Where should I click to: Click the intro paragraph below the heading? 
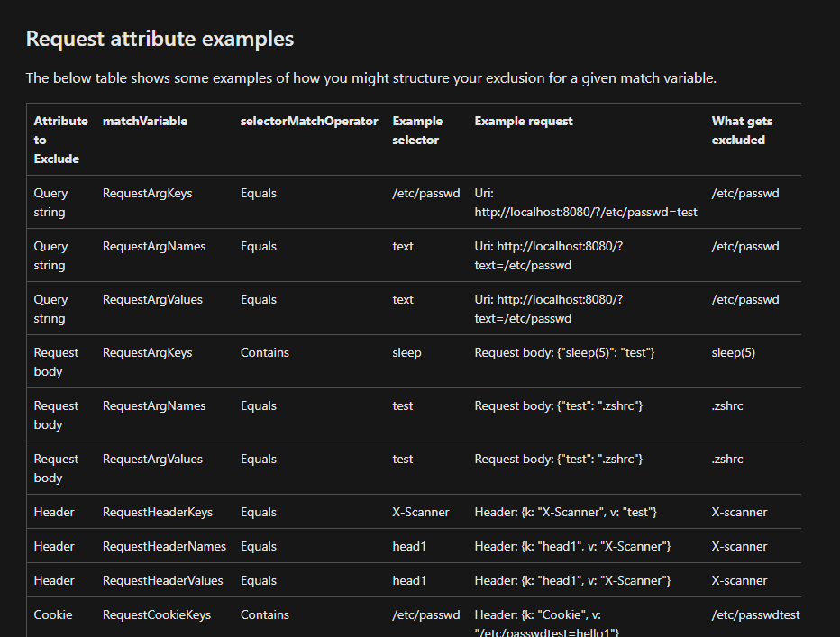click(x=370, y=78)
